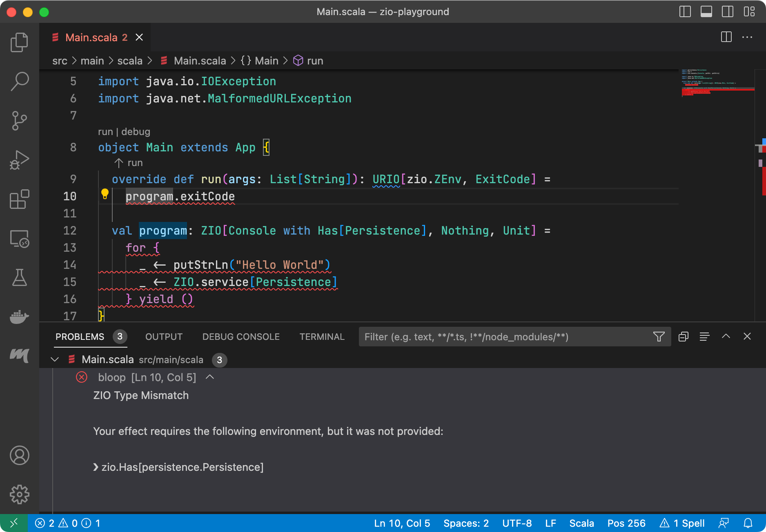Viewport: 766px width, 532px height.
Task: Switch to the DEBUG CONSOLE tab
Action: point(241,337)
